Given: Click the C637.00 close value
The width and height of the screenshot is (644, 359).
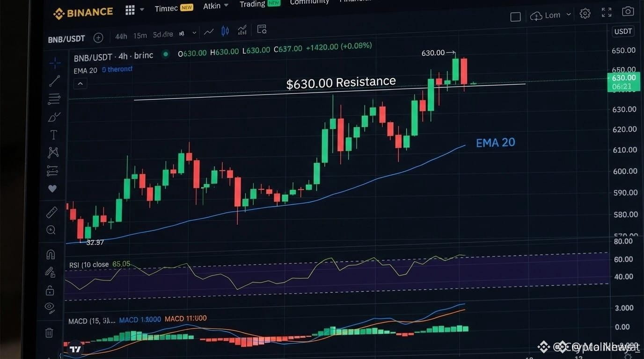Looking at the screenshot, I should point(288,49).
